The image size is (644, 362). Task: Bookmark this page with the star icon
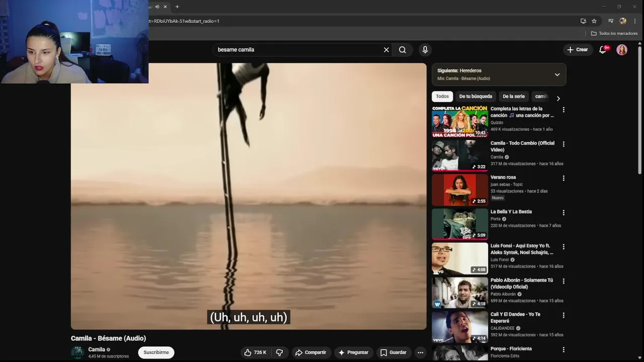pyautogui.click(x=594, y=21)
